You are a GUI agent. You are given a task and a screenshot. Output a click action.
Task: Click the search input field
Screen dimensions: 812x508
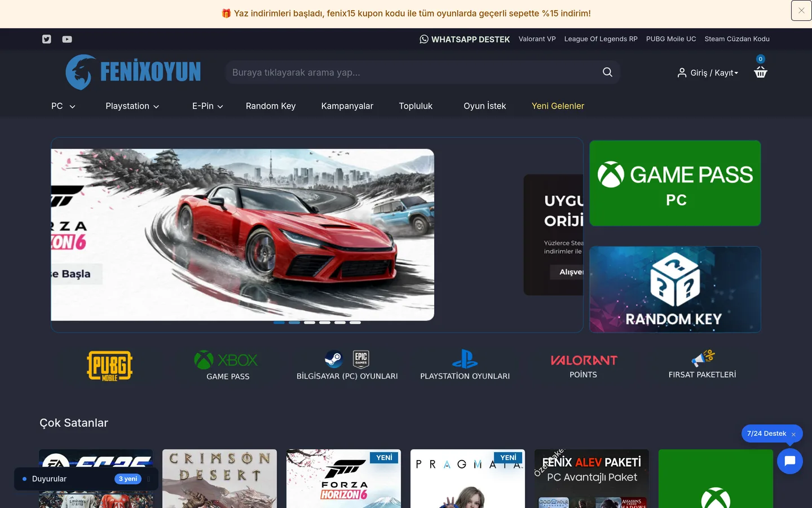tap(423, 72)
